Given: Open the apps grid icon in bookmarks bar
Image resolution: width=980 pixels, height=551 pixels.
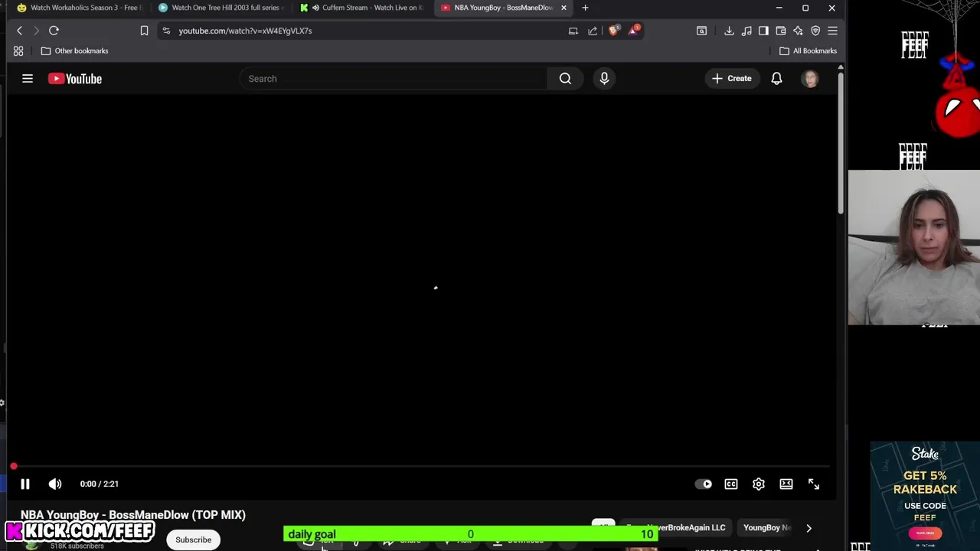Looking at the screenshot, I should point(18,51).
